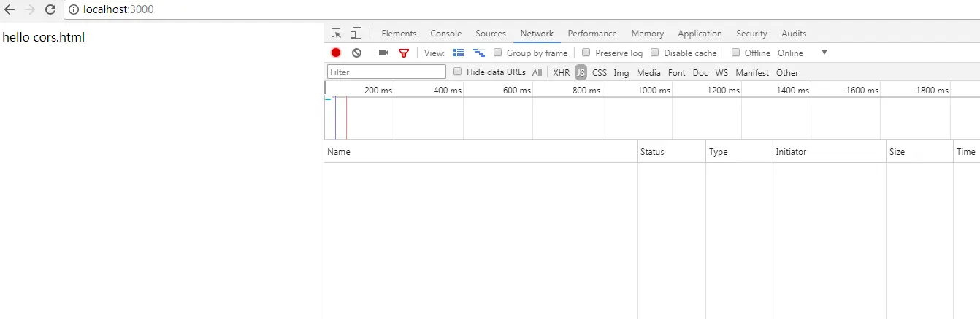This screenshot has height=319, width=980.
Task: Switch to large request rows view icon
Action: coord(459,53)
